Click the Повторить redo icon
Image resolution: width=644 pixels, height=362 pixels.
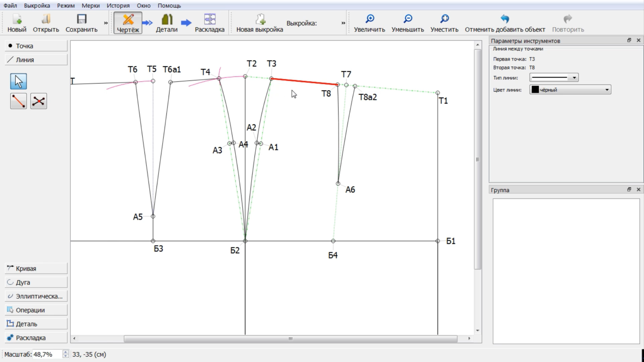pyautogui.click(x=568, y=23)
